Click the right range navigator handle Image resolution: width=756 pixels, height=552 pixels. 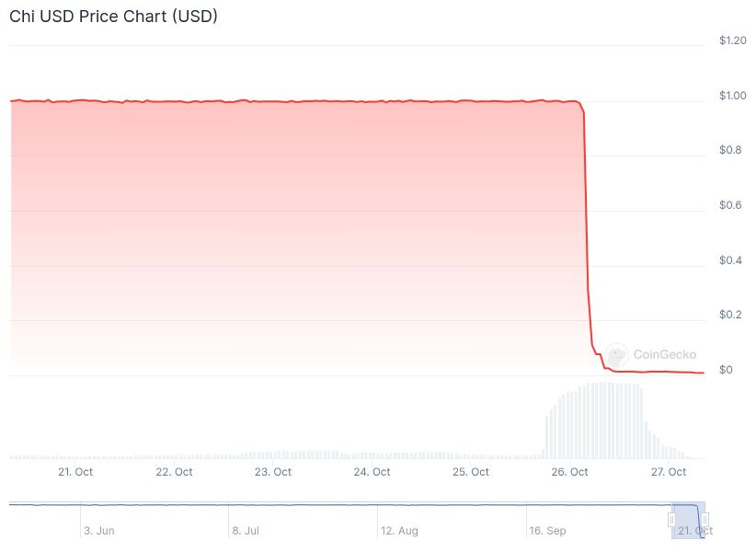point(705,520)
